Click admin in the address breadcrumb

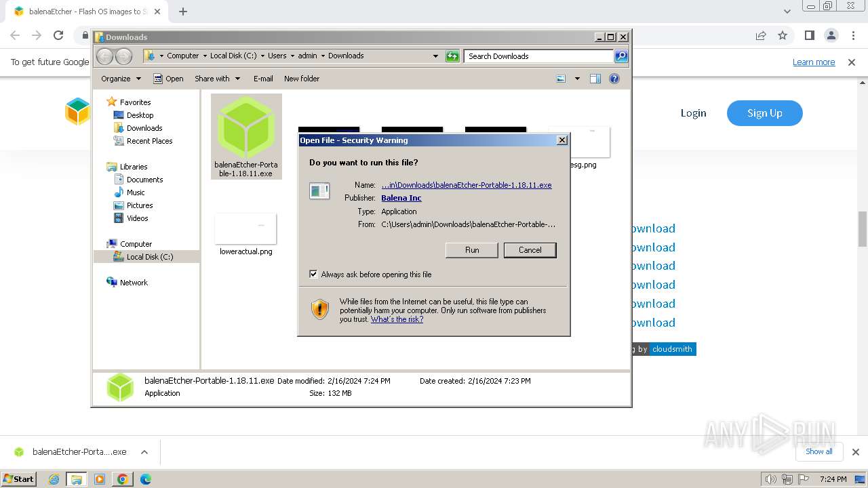[x=307, y=56]
